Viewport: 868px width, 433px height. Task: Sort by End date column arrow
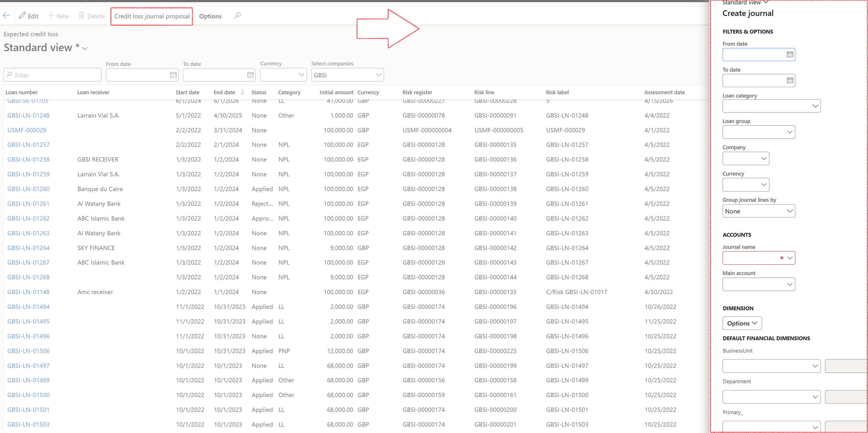click(x=243, y=92)
